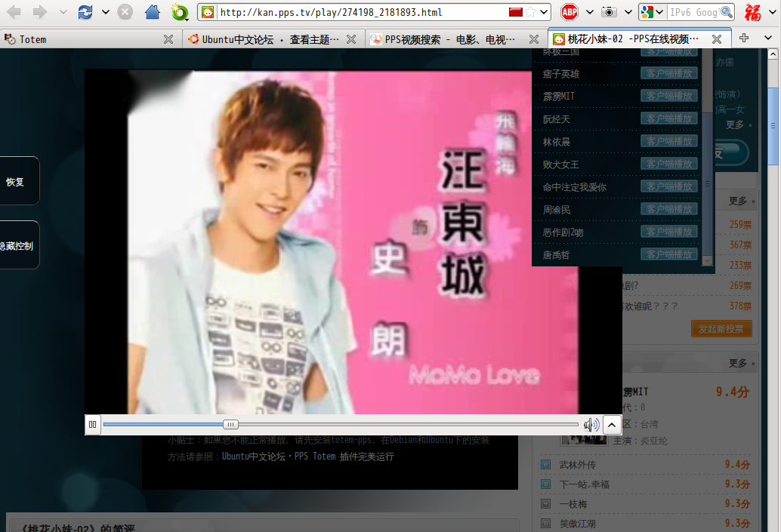Click list scrollbar down arrow
This screenshot has height=532, width=781.
707,261
